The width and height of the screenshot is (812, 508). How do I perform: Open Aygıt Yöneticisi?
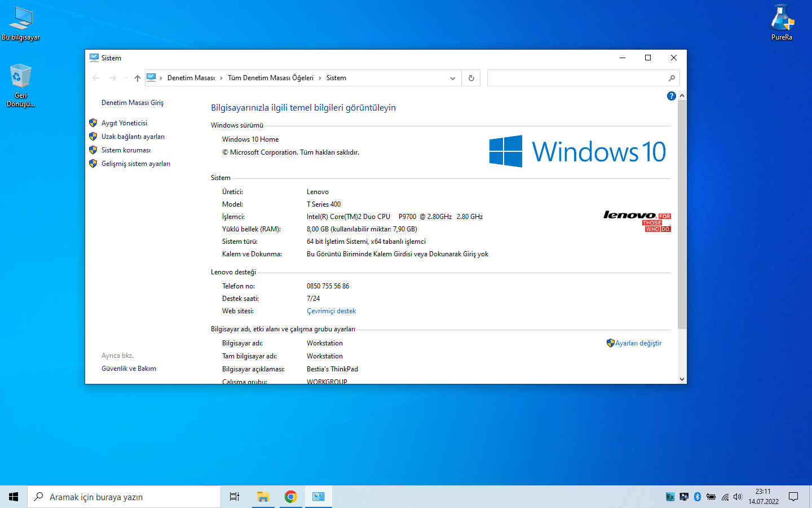(124, 123)
